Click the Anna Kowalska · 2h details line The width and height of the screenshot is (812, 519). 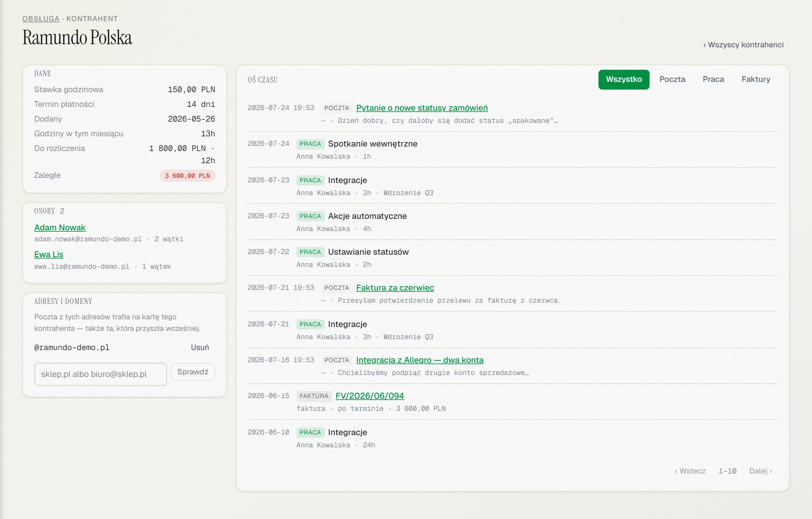coord(333,264)
